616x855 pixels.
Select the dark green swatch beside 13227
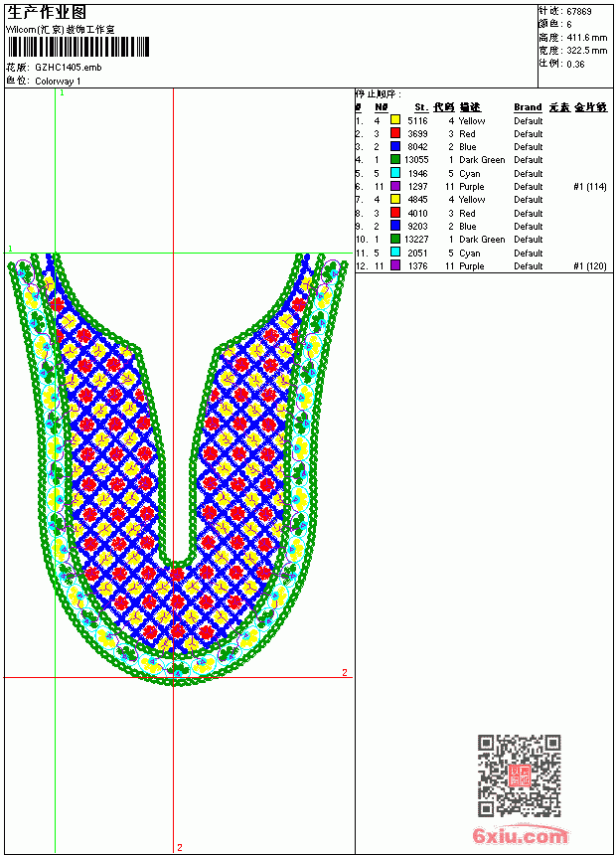click(395, 239)
